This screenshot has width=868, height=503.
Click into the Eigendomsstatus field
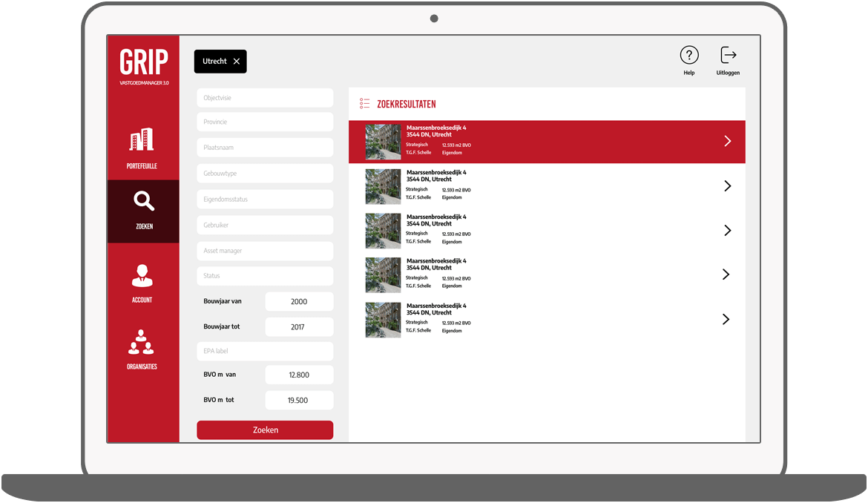265,200
